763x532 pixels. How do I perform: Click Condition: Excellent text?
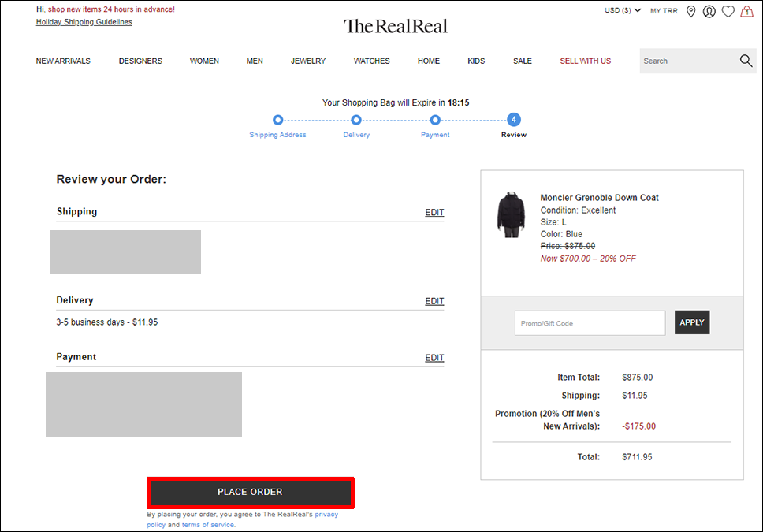click(x=578, y=210)
